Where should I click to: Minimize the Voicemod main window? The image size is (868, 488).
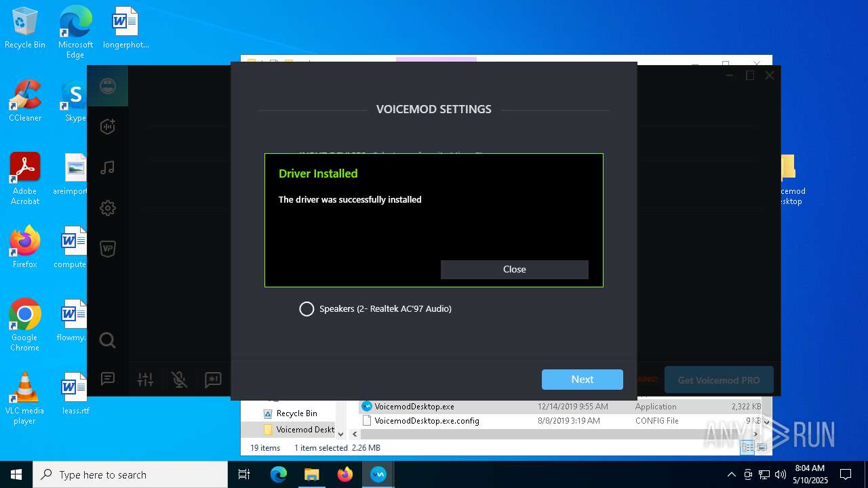click(x=730, y=75)
